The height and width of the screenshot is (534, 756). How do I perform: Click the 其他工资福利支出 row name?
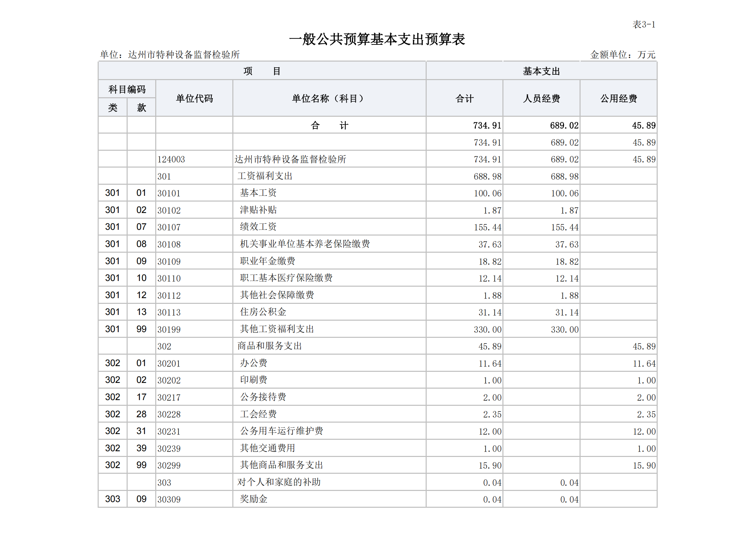coord(277,329)
